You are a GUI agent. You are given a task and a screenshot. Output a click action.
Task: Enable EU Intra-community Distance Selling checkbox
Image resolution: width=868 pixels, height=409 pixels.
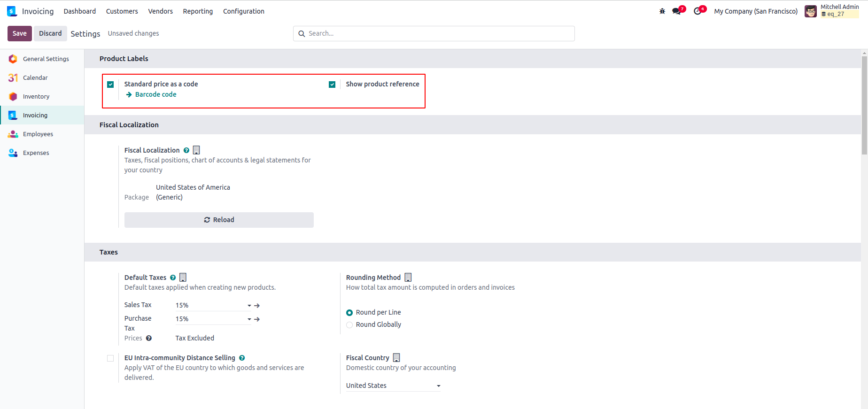tap(110, 358)
